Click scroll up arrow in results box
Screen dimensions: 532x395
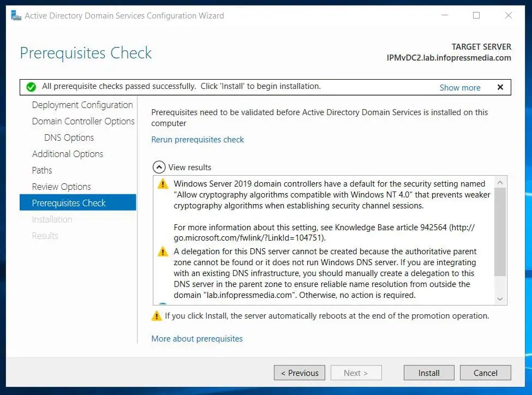[x=500, y=183]
